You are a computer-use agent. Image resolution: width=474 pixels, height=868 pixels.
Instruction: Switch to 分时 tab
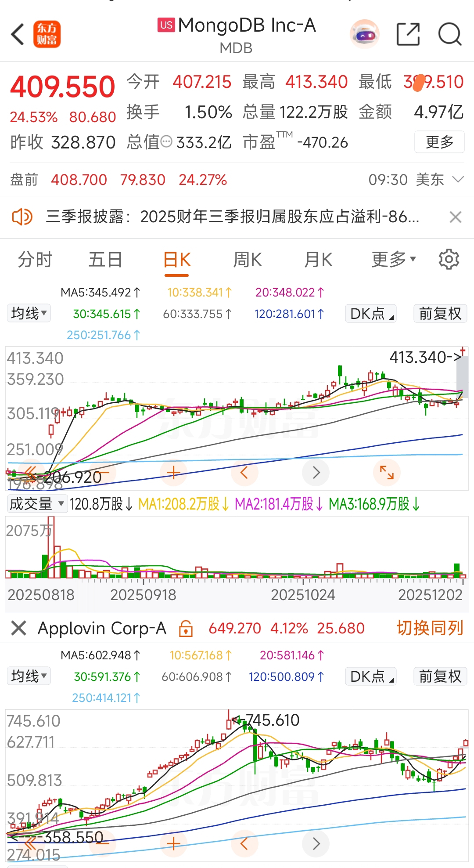(35, 260)
